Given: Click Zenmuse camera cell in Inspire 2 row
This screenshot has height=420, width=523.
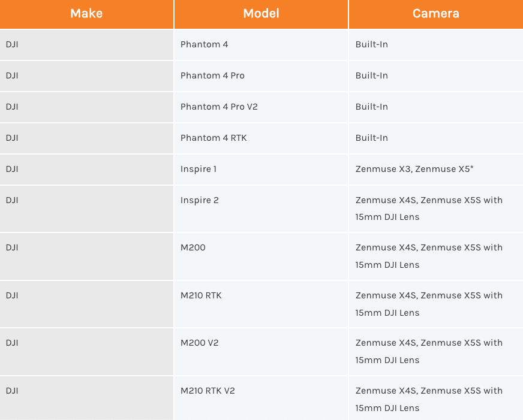Looking at the screenshot, I should click(x=435, y=209).
